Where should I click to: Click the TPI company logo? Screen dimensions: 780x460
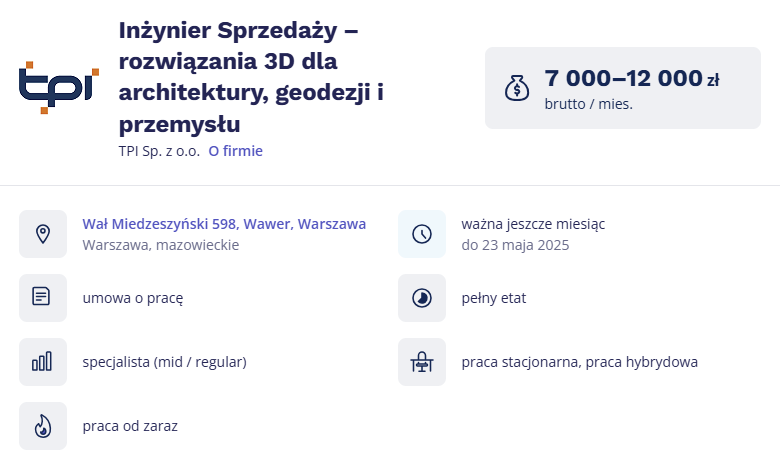point(59,88)
